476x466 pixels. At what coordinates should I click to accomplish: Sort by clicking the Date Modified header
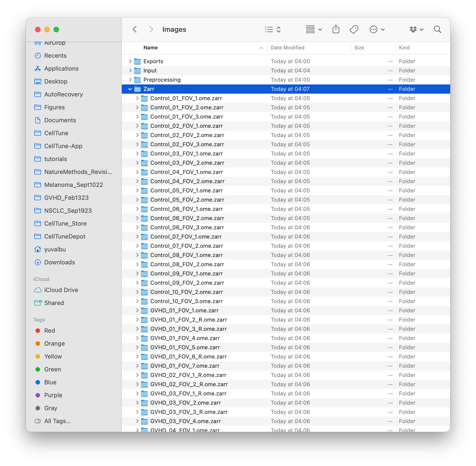[288, 48]
